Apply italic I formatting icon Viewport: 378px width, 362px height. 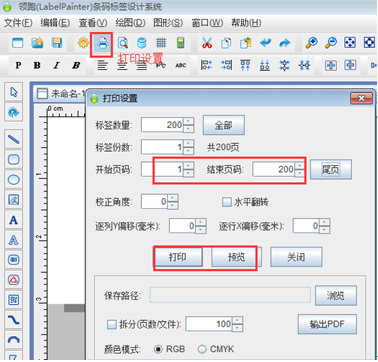point(56,65)
